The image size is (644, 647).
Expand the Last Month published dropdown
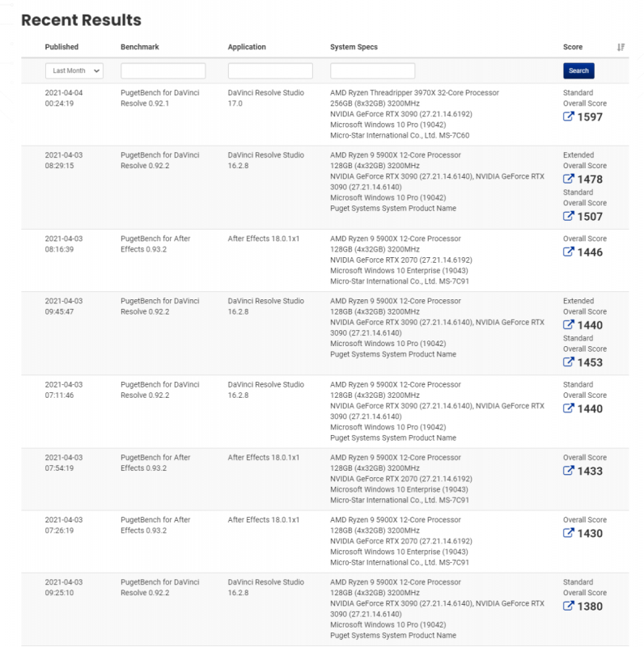74,71
